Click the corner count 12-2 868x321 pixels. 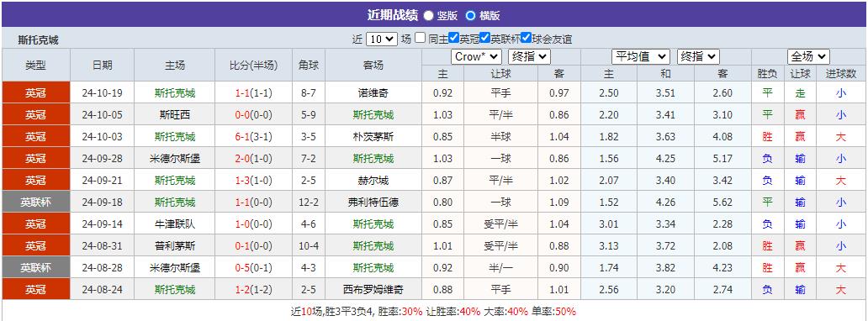point(309,203)
